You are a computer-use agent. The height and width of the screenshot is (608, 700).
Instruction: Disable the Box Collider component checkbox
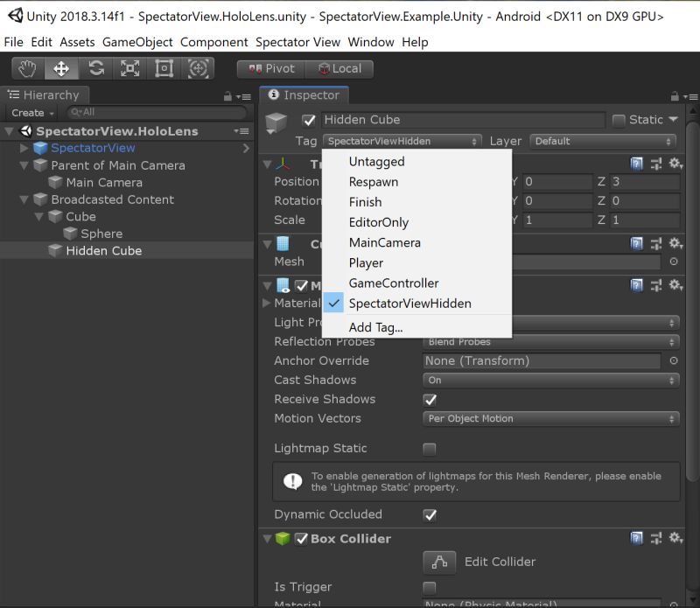click(301, 539)
